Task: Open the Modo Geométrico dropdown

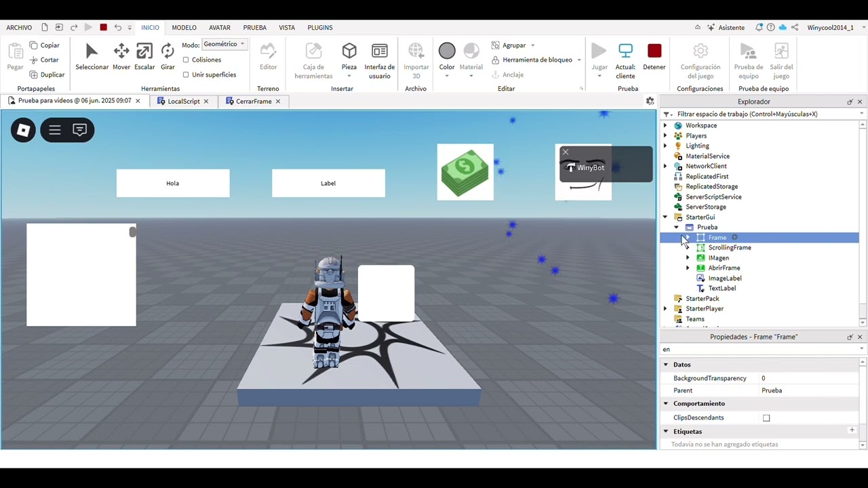Action: coord(224,44)
